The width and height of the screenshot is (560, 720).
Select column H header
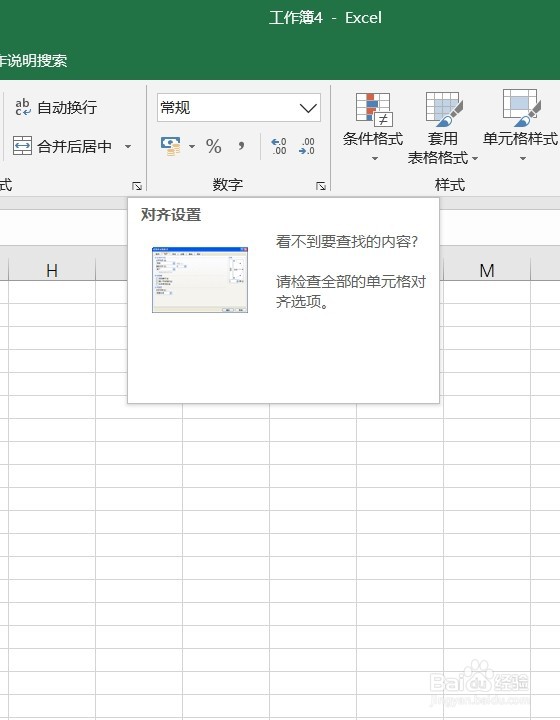(52, 270)
